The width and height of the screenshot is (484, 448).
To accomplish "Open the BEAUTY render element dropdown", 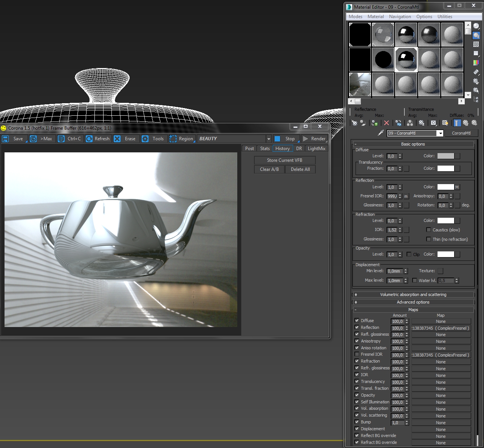I will (x=269, y=139).
